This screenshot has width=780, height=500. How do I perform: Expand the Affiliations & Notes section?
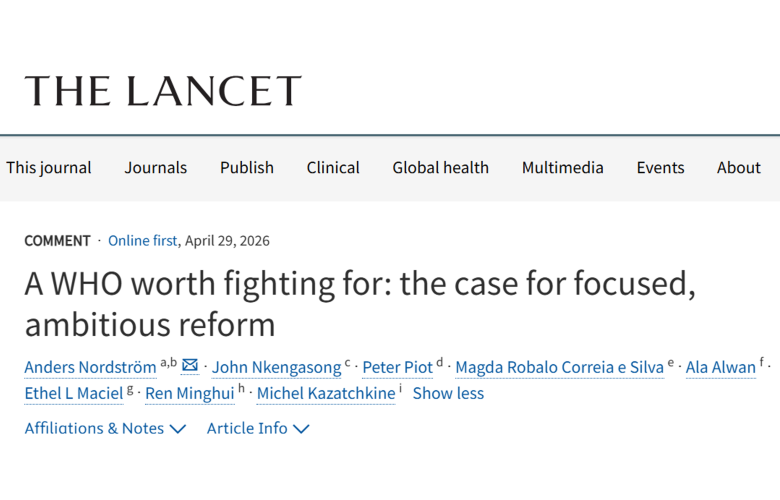(x=105, y=428)
